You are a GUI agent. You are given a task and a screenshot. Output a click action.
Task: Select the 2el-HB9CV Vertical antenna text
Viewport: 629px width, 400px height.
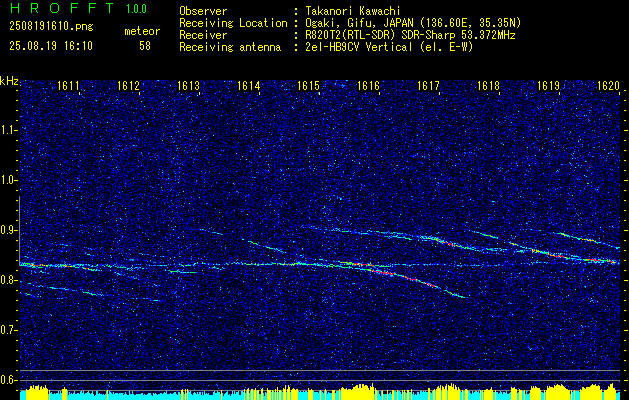389,47
